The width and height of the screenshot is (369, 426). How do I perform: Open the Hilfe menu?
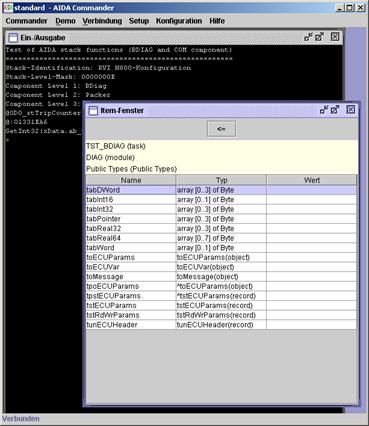point(217,21)
